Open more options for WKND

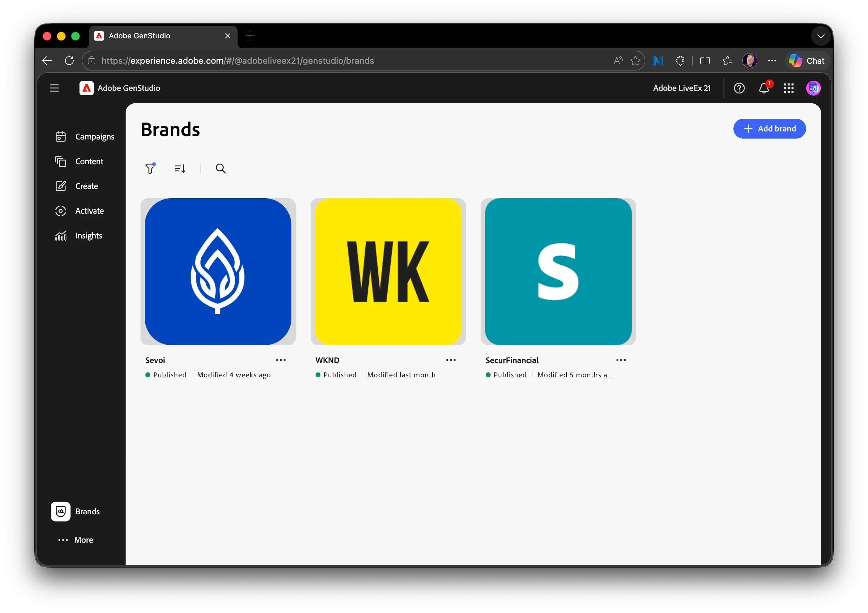point(451,360)
